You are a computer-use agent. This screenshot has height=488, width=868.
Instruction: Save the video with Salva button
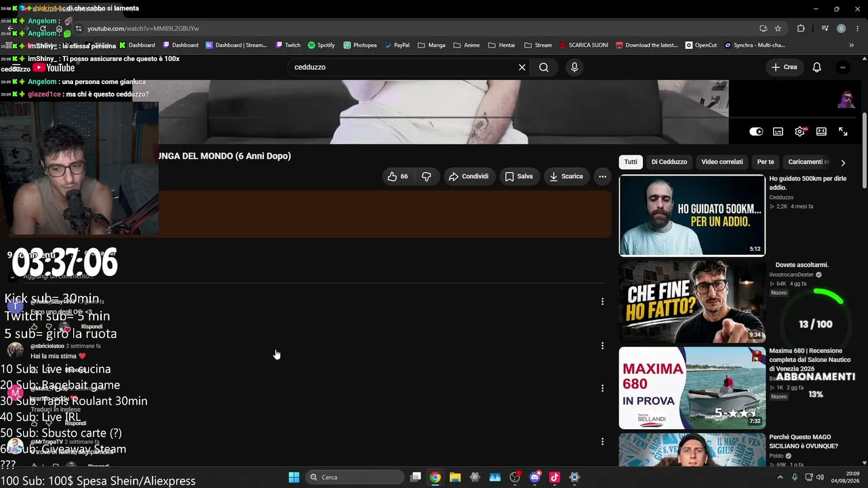pos(519,176)
